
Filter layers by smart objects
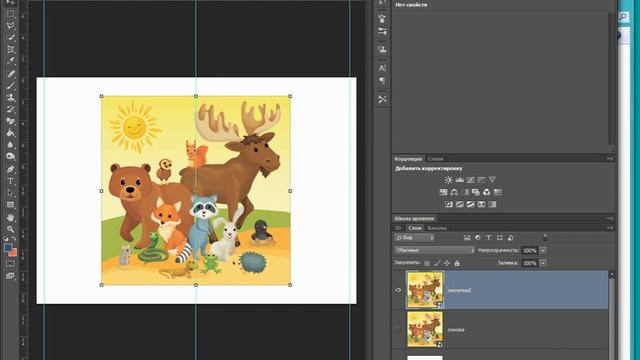pyautogui.click(x=511, y=238)
